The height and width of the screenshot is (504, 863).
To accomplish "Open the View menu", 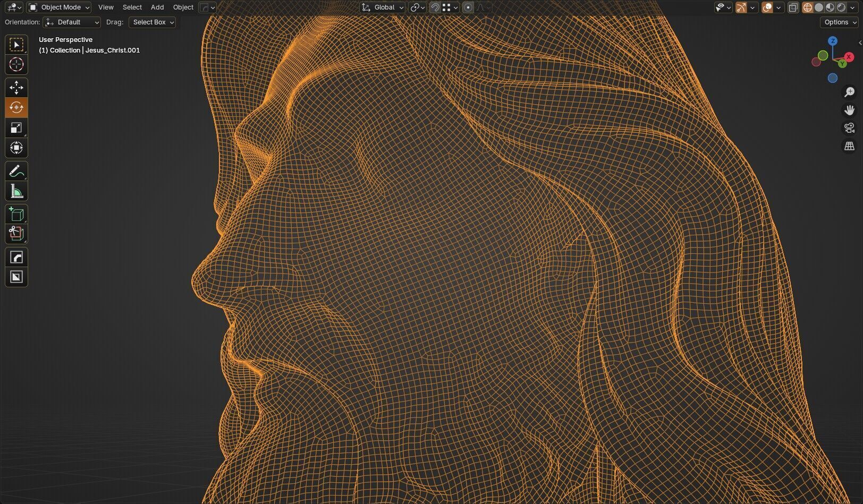I will (106, 7).
